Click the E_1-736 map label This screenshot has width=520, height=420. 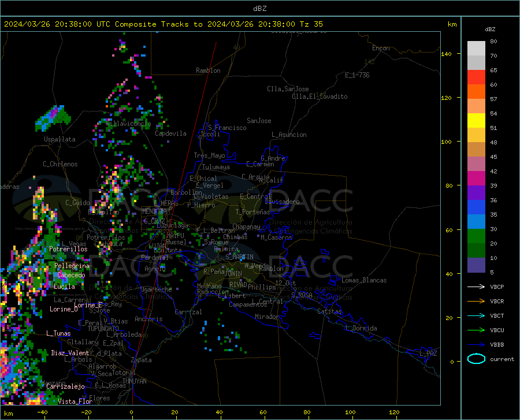357,75
